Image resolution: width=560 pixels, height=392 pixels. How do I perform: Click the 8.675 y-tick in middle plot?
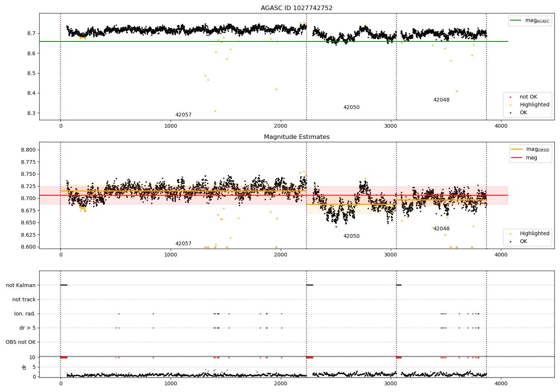pyautogui.click(x=29, y=211)
